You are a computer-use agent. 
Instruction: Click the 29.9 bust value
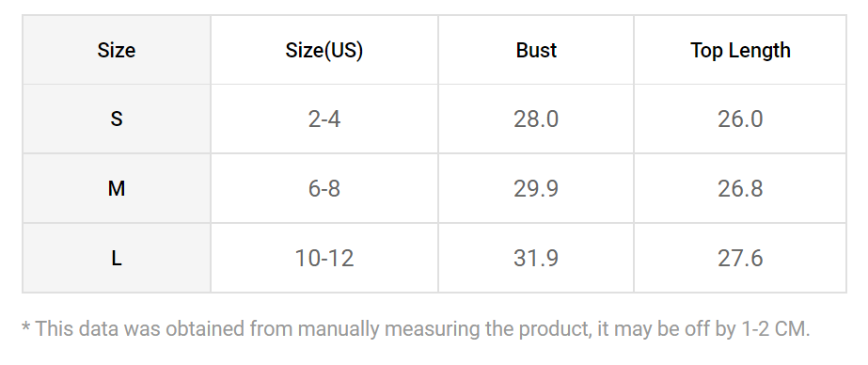(536, 189)
